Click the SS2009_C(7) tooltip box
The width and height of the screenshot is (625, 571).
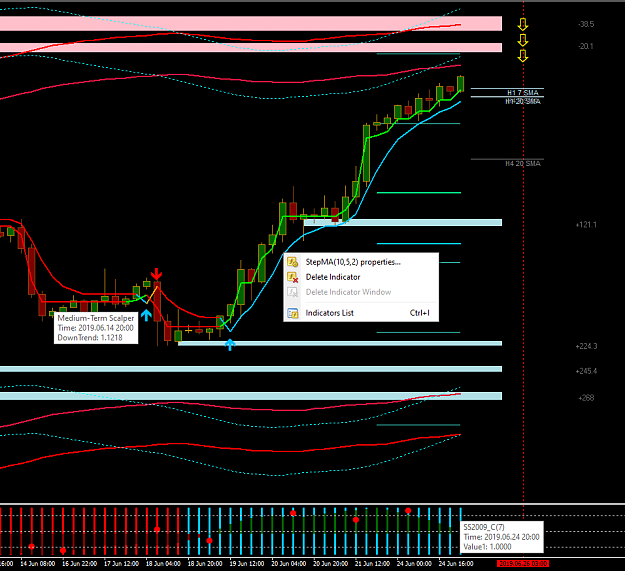coord(501,537)
